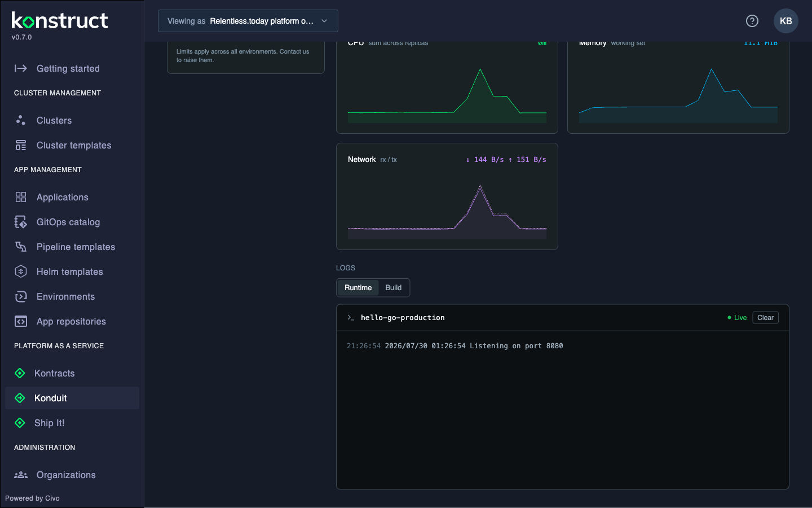Click the Environments icon
Viewport: 812px width, 508px height.
(x=21, y=296)
